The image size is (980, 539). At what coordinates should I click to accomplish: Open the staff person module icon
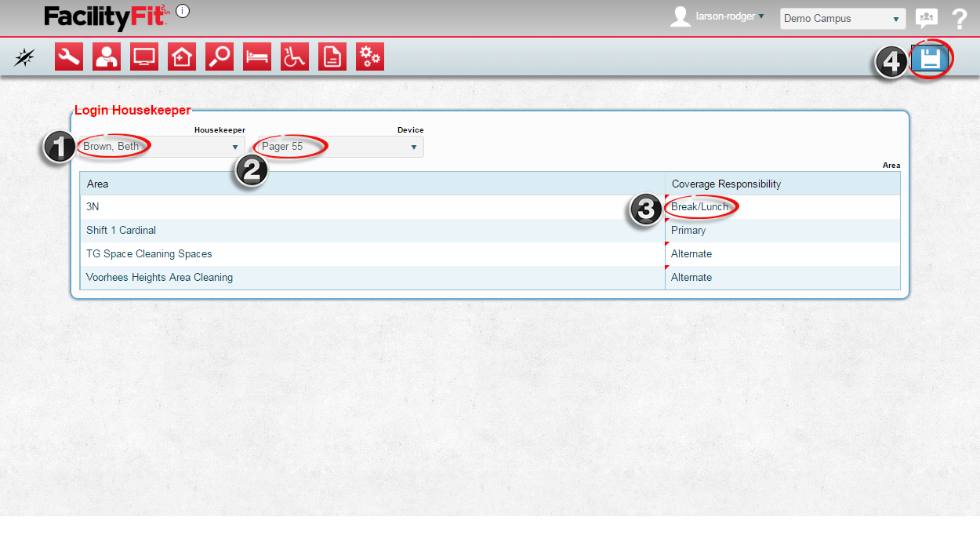(107, 56)
